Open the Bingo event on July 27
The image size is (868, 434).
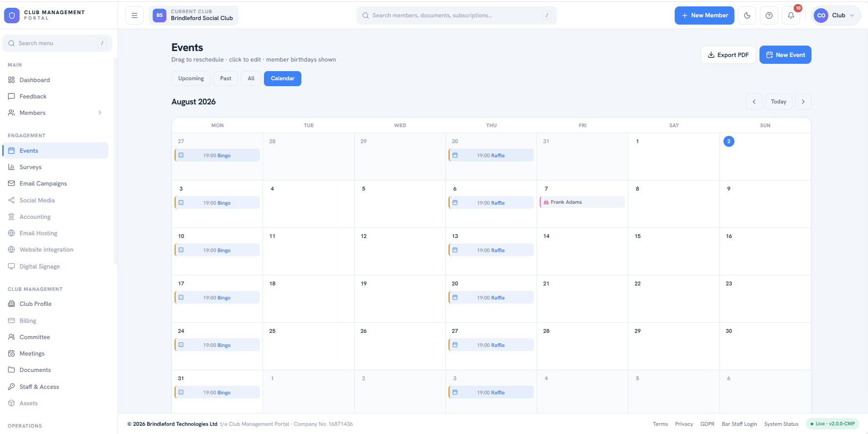217,155
